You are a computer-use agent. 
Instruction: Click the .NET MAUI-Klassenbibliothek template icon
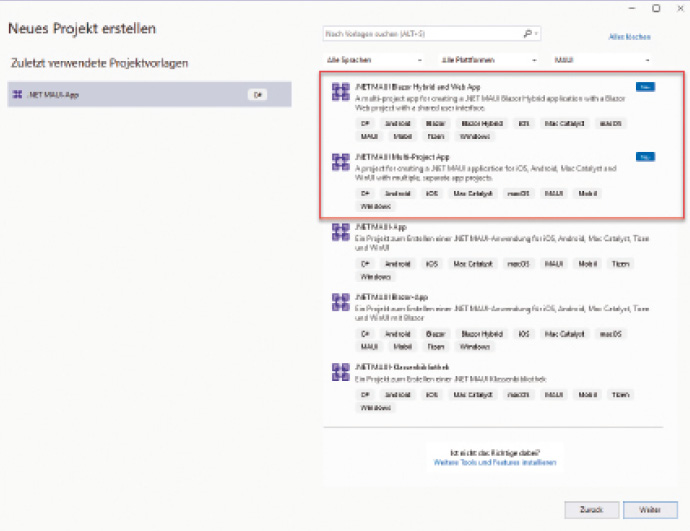point(341,372)
